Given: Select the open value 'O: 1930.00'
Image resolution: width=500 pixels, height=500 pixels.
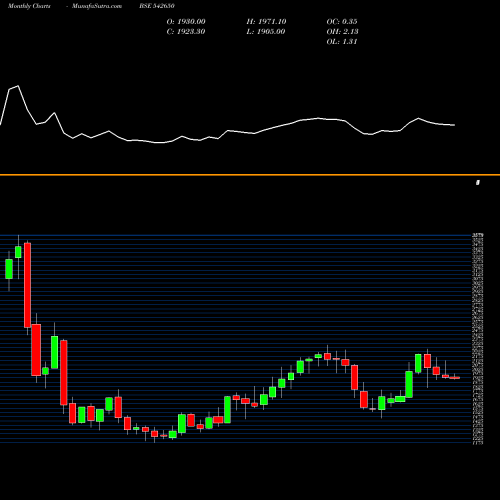Looking at the screenshot, I should [x=186, y=22].
